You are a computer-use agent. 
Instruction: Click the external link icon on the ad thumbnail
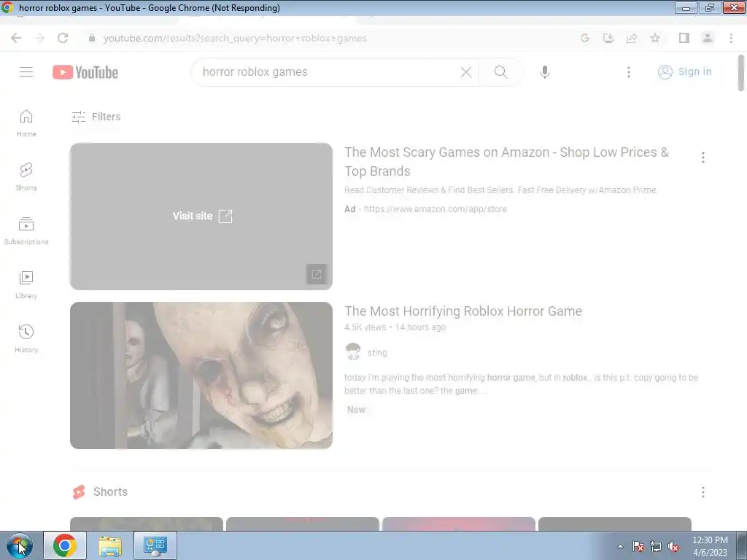click(317, 274)
